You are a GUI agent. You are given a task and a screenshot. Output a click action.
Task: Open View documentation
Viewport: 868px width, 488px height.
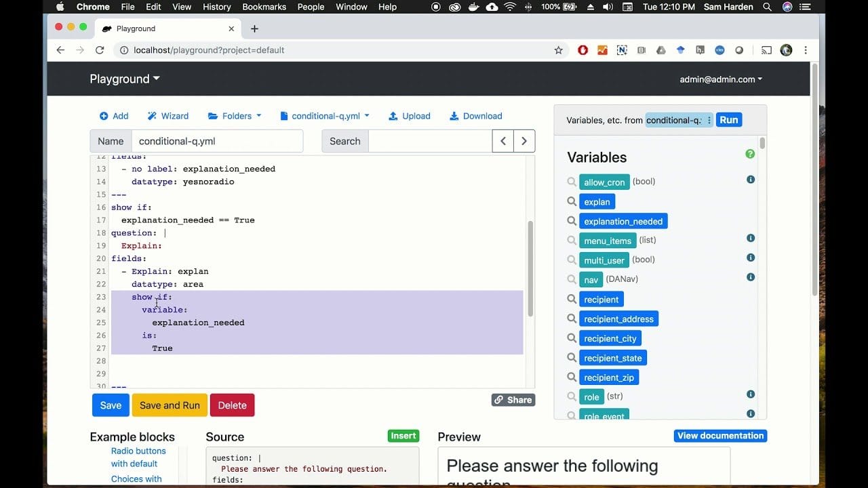pyautogui.click(x=720, y=435)
